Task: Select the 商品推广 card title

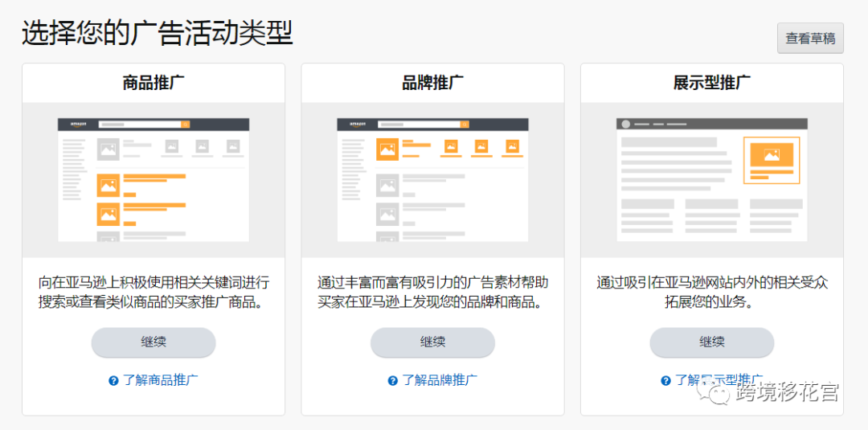Action: pyautogui.click(x=154, y=83)
